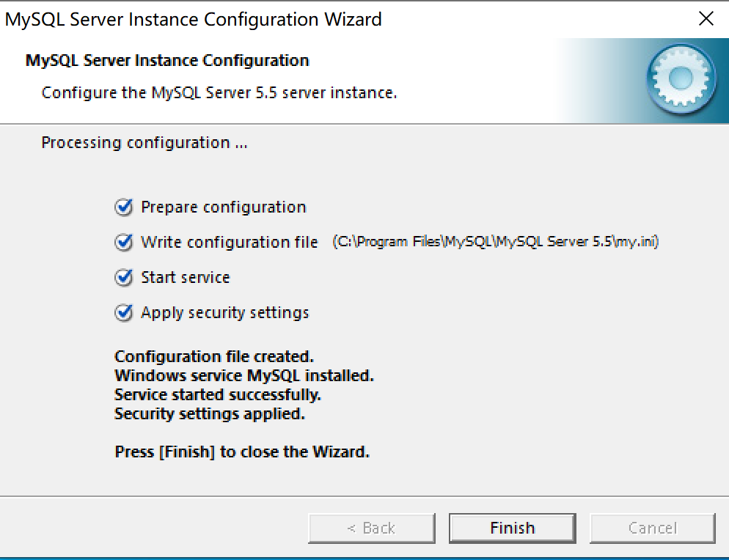Click the greyed-out Back button

[372, 528]
